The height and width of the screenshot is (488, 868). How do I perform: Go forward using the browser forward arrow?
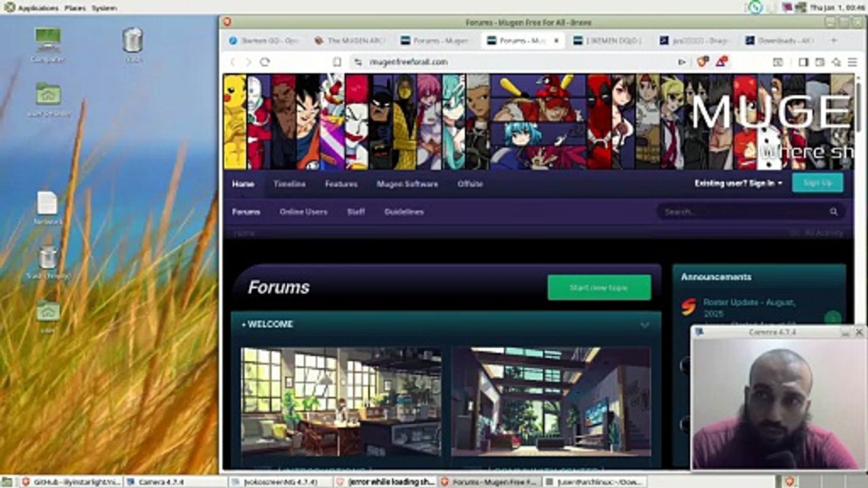click(248, 62)
